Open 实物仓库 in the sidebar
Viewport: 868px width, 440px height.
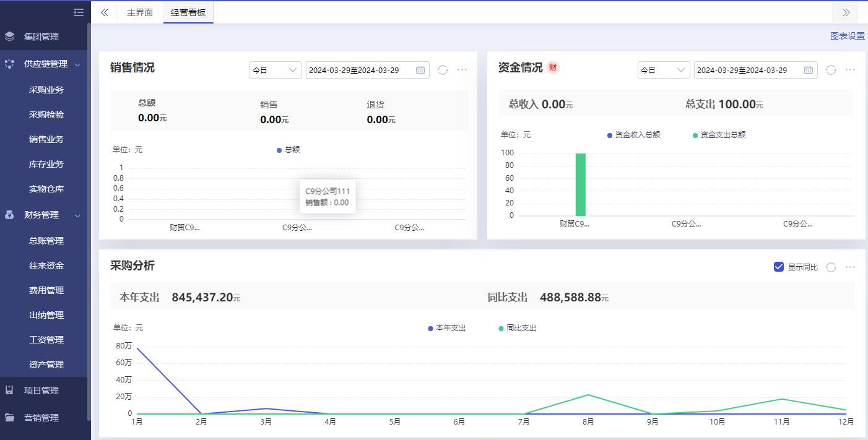46,189
